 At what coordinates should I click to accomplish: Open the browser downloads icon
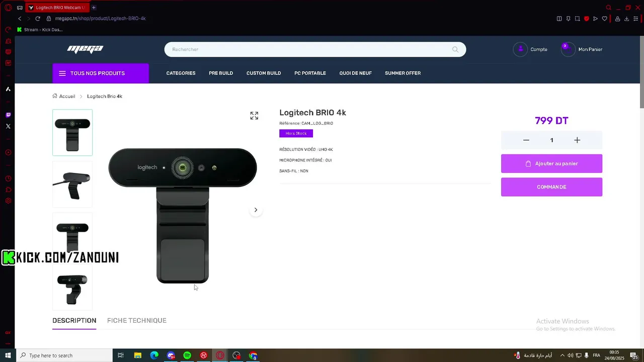[626, 19]
